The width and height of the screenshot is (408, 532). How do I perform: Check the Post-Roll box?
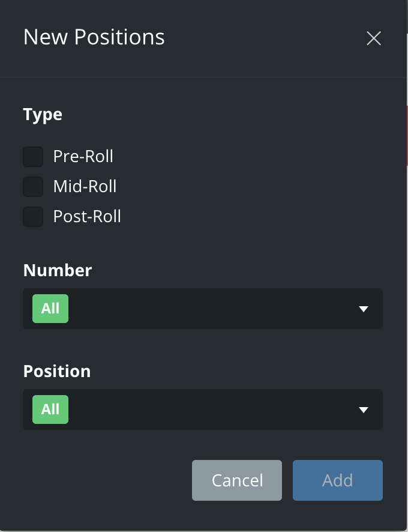pos(33,217)
